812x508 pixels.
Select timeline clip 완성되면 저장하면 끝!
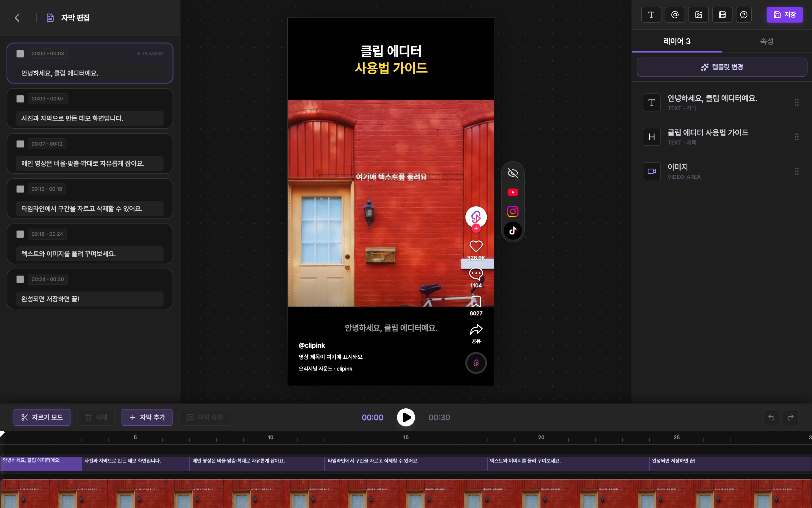pyautogui.click(x=730, y=464)
